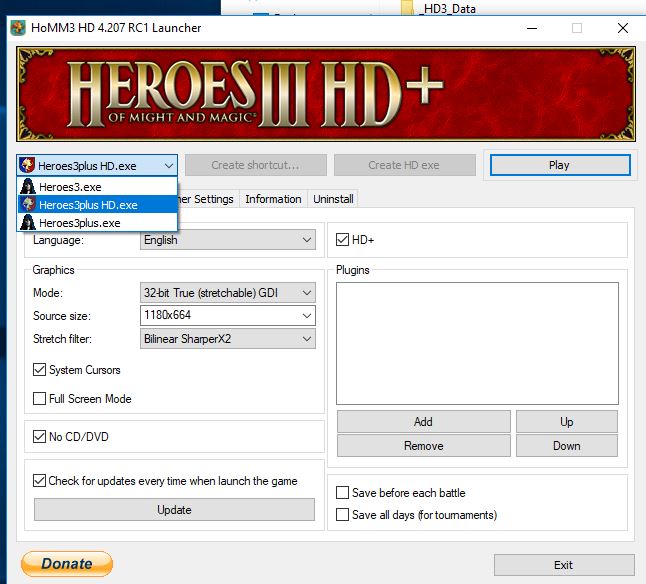Click the Heroes III HD+ banner image
Screen dimensions: 646x584
coord(326,93)
